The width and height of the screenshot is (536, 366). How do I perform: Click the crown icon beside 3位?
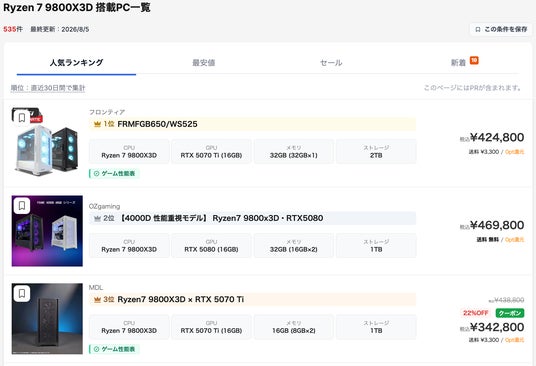pos(97,299)
